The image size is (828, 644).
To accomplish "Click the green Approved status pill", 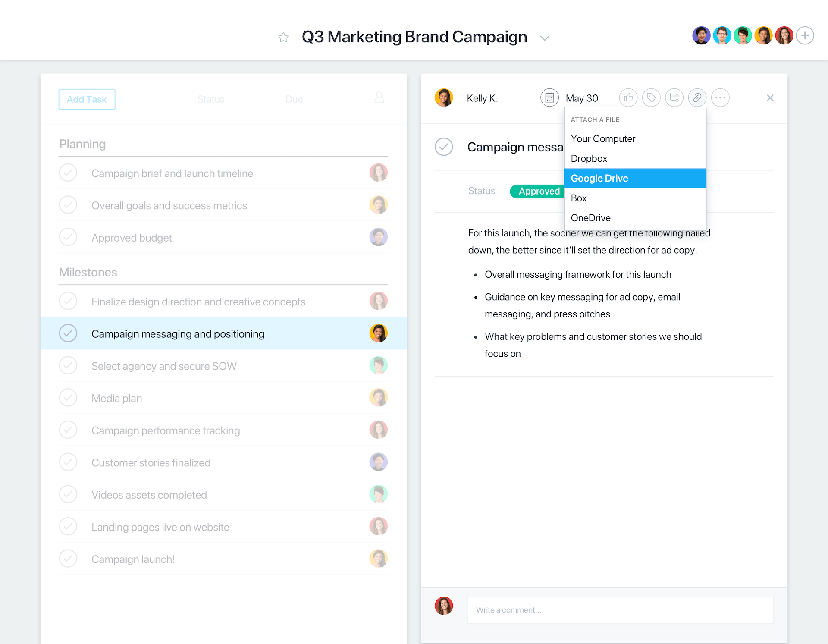I will (x=539, y=191).
